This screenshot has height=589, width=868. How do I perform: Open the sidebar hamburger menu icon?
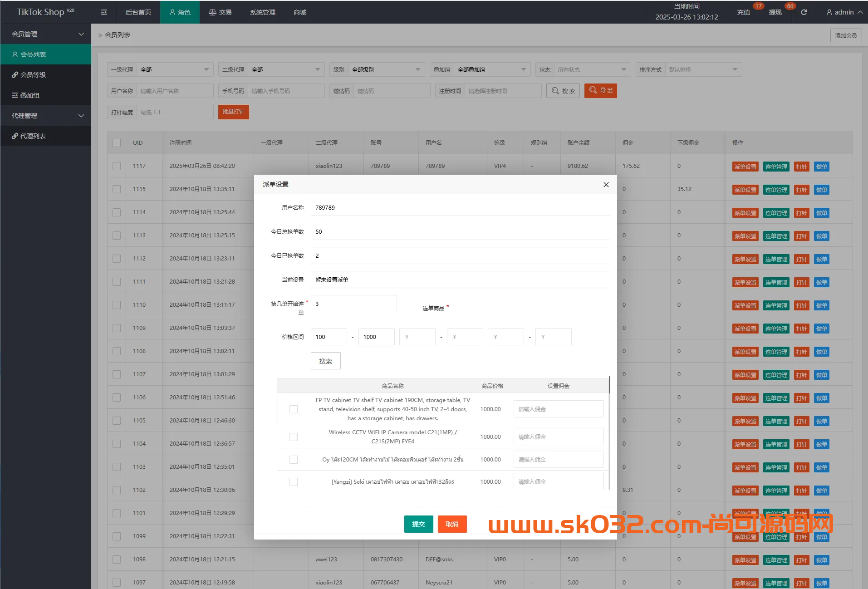coord(104,12)
